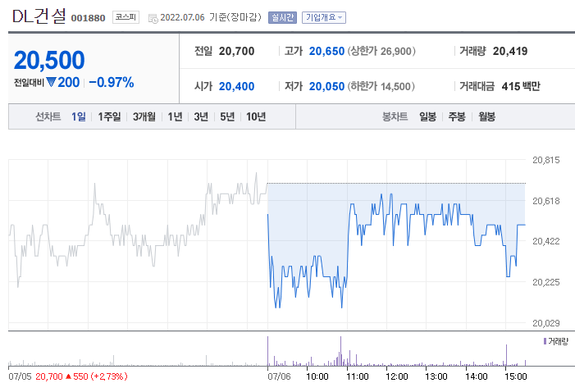Click the 저가 value 20,050
This screenshot has height=392, width=575.
326,86
